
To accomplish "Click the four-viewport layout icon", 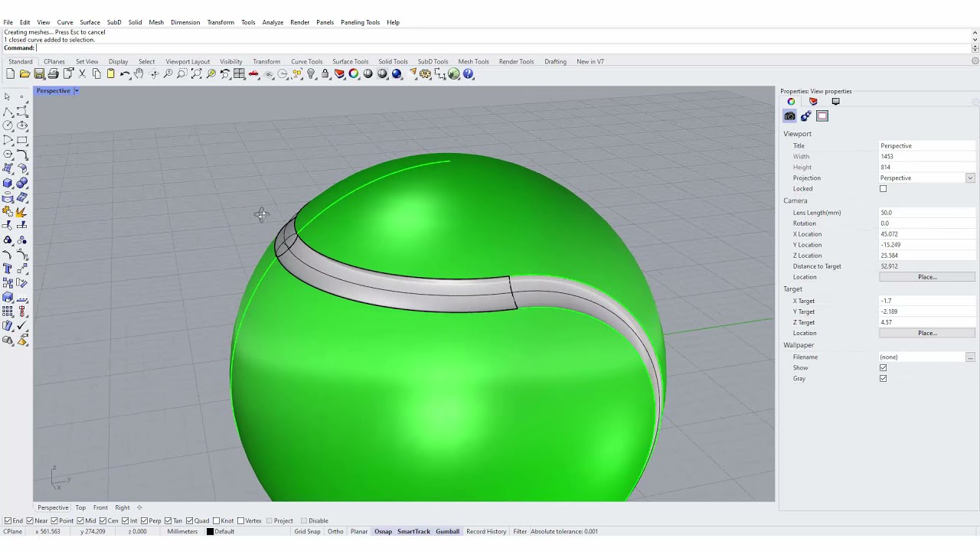I will click(240, 74).
